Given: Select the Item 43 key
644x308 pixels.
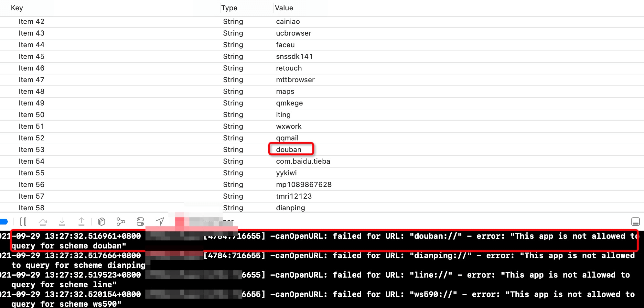Looking at the screenshot, I should [31, 33].
